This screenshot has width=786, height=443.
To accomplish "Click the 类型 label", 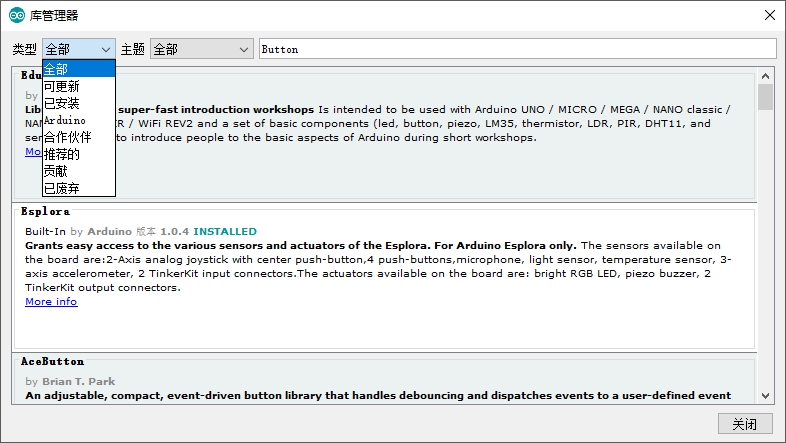I will 25,49.
